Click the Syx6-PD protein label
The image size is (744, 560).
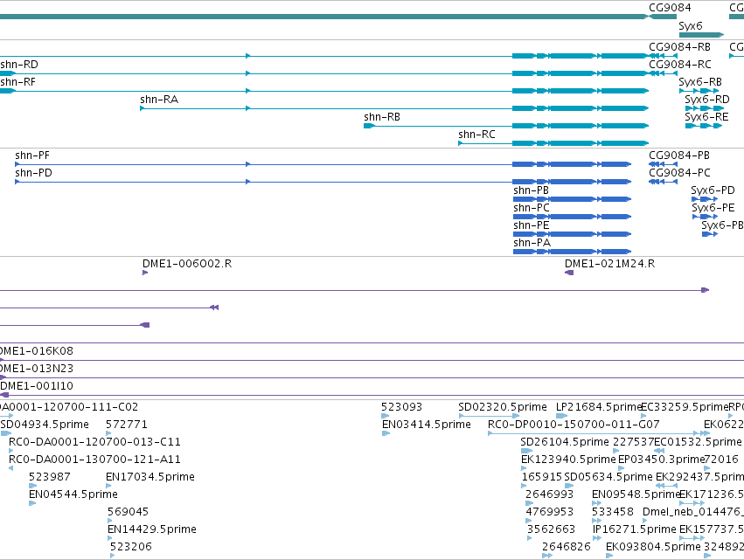coord(713,190)
